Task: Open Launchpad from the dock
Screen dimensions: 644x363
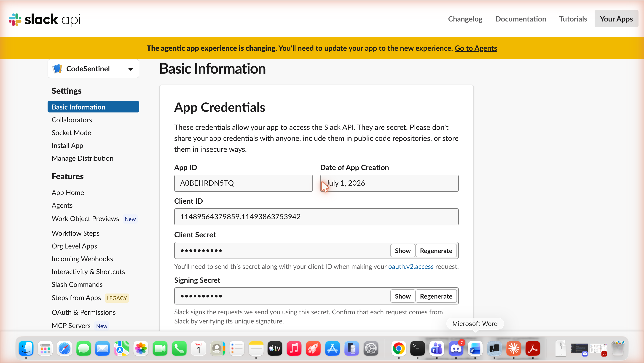Action: click(x=45, y=348)
